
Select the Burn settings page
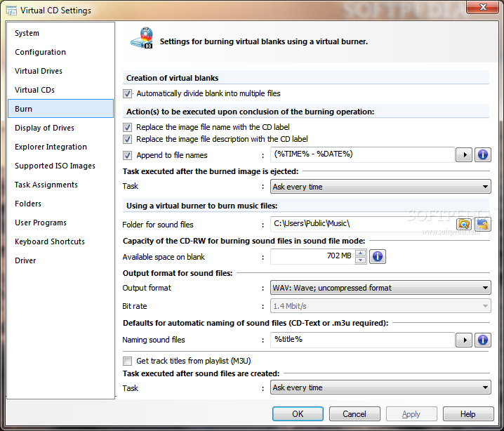click(61, 109)
